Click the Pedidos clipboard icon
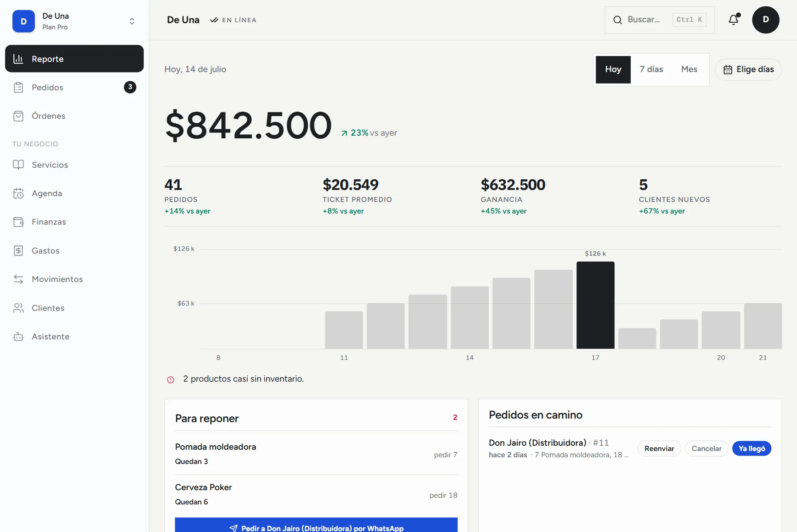The image size is (797, 532). pyautogui.click(x=18, y=87)
